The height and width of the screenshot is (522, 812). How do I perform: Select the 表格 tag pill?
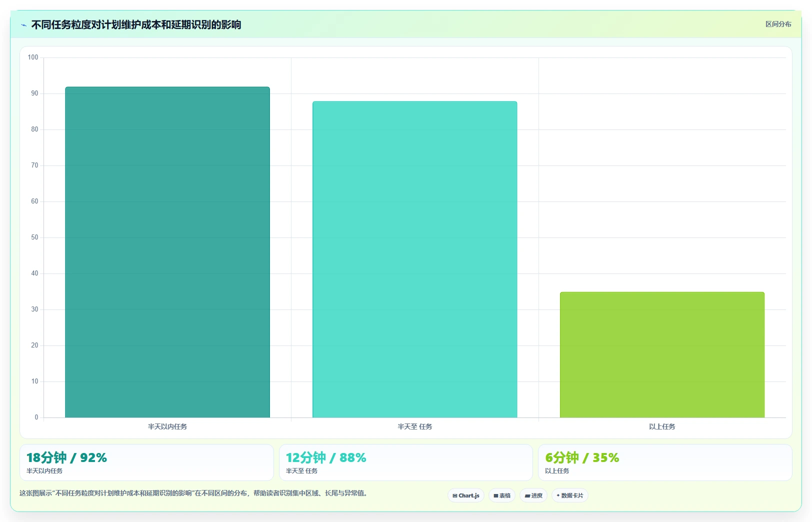502,495
